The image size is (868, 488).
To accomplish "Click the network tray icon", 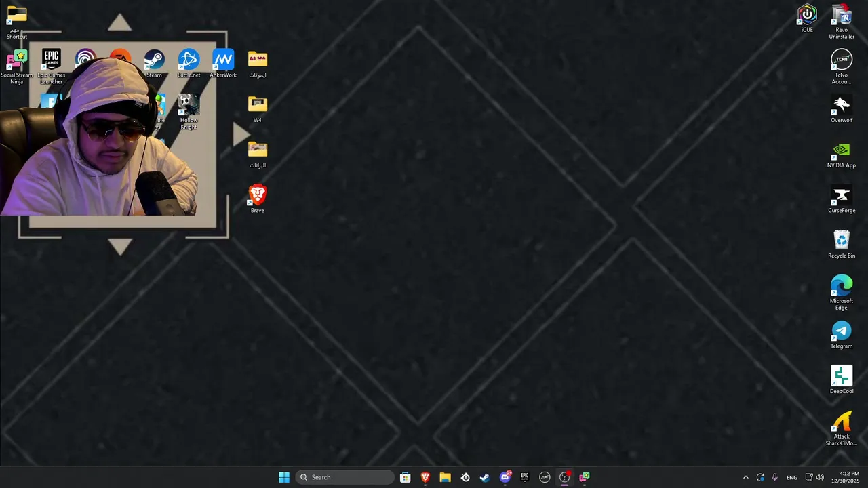I will (808, 477).
